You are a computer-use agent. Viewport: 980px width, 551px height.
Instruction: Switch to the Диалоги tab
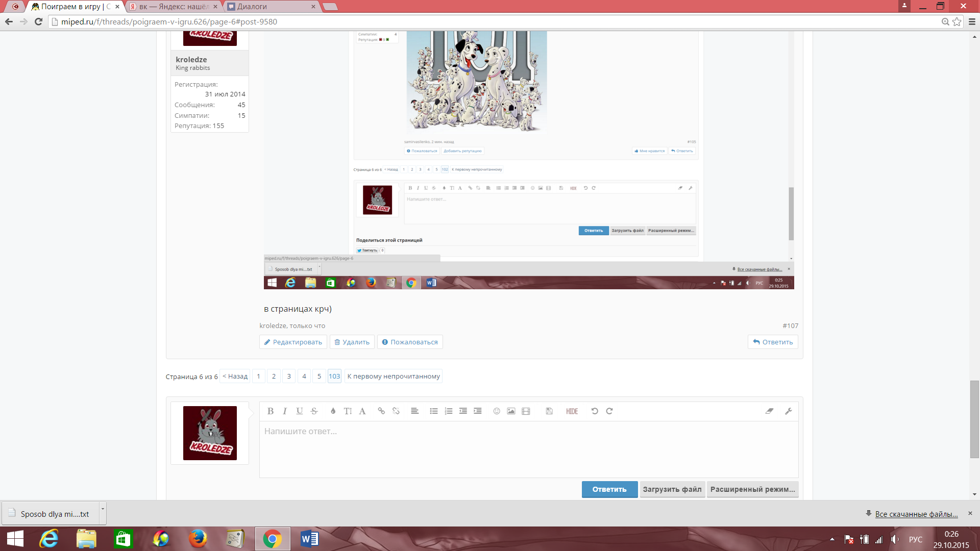[271, 7]
